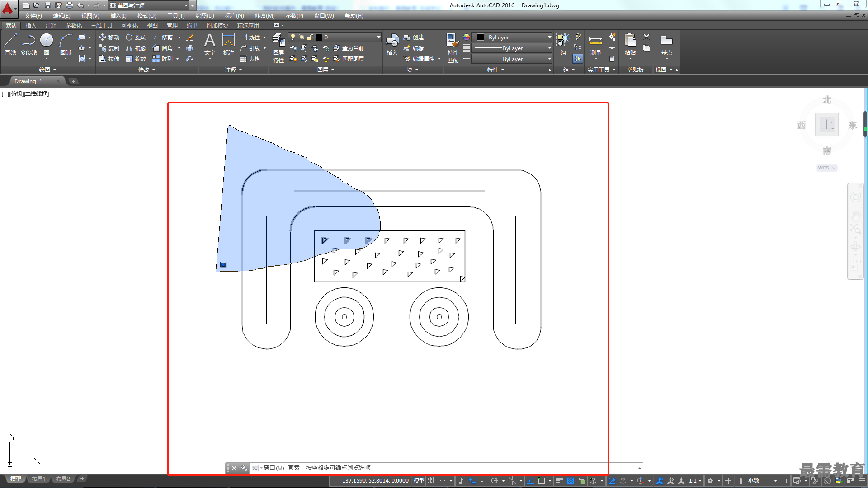The width and height of the screenshot is (868, 488).
Task: Open Layer Properties (图层特性)
Action: click(x=278, y=48)
